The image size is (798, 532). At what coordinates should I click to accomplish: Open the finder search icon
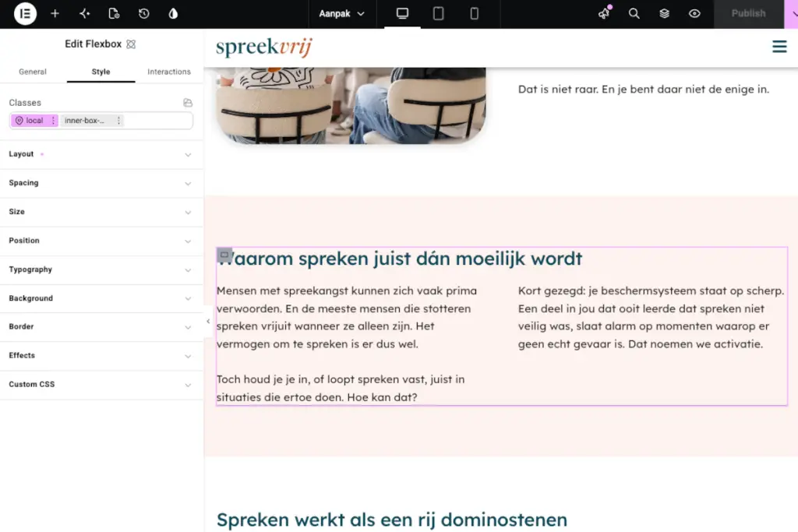click(634, 14)
